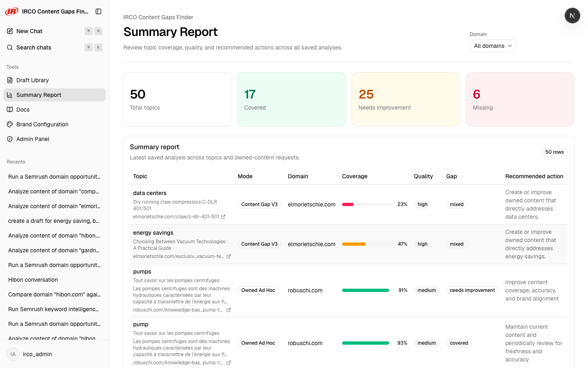Click the 91% coverage bar for pumps

tap(367, 290)
